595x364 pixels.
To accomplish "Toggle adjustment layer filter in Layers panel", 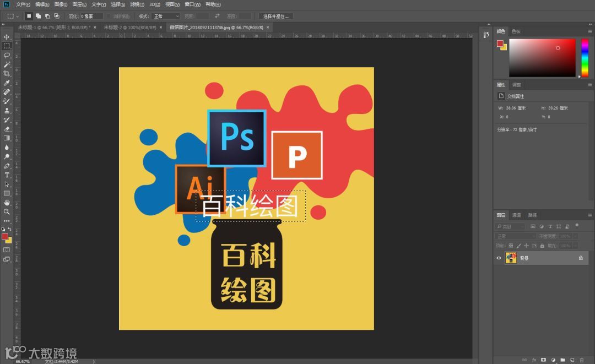I will tap(542, 226).
